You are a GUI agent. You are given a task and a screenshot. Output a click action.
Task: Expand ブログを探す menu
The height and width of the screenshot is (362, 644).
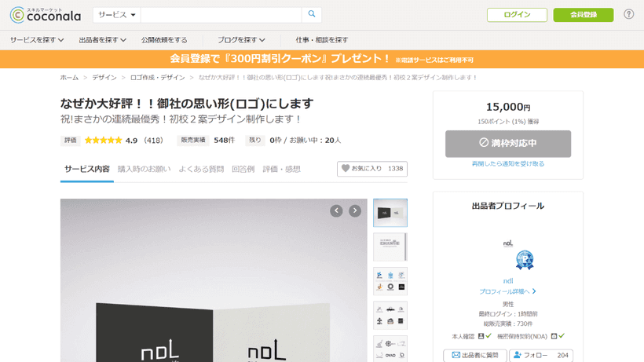coord(241,40)
